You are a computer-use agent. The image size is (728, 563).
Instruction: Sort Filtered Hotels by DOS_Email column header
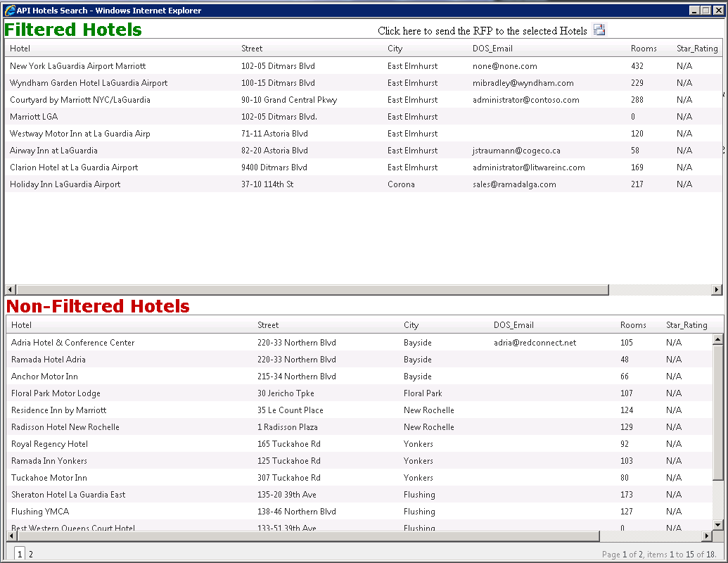click(492, 49)
